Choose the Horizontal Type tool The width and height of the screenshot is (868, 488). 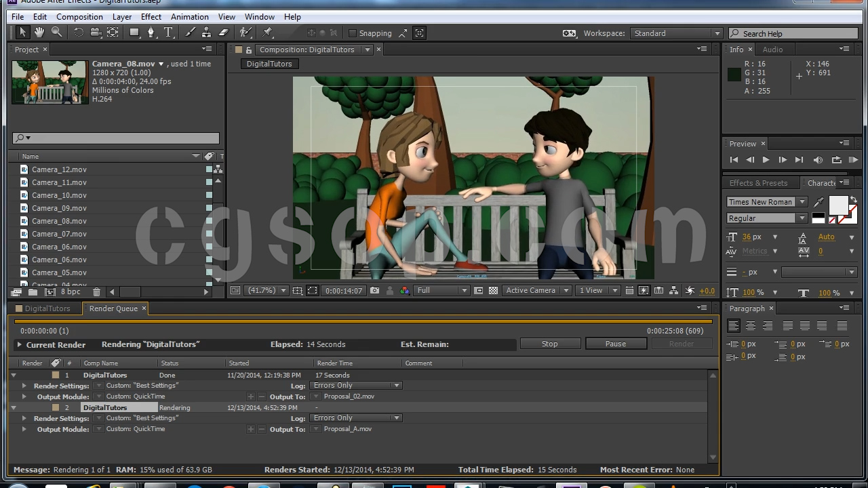tap(168, 33)
